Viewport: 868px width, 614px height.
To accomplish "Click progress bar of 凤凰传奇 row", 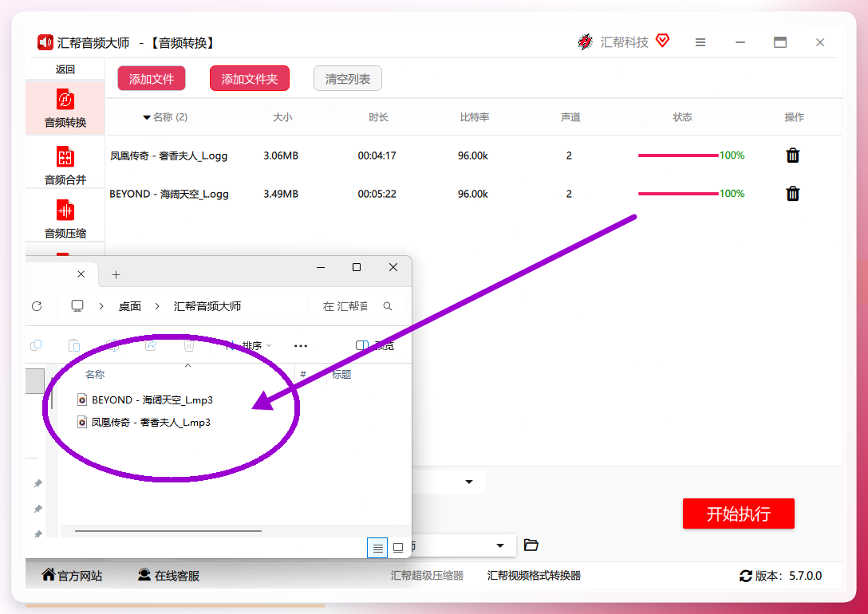I will coord(678,155).
